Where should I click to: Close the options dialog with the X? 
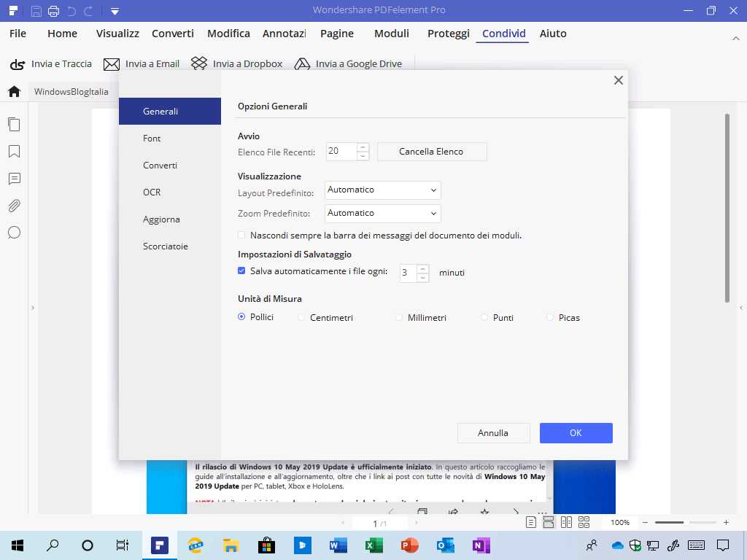click(x=619, y=80)
